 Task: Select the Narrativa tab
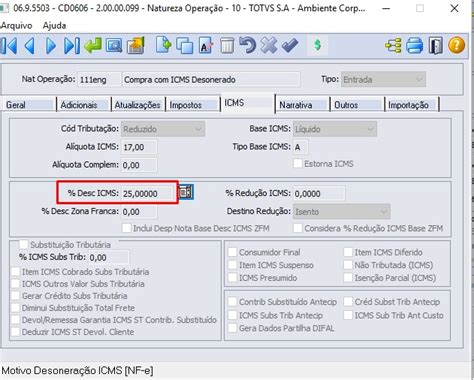click(302, 105)
